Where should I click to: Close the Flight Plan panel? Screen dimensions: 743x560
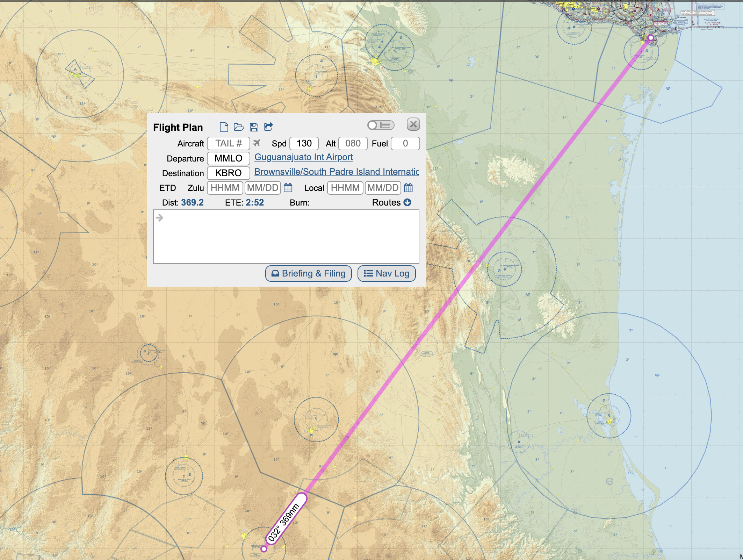(413, 124)
